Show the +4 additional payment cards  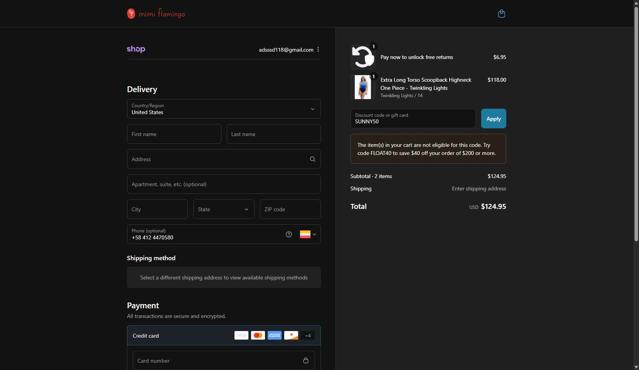pyautogui.click(x=308, y=335)
